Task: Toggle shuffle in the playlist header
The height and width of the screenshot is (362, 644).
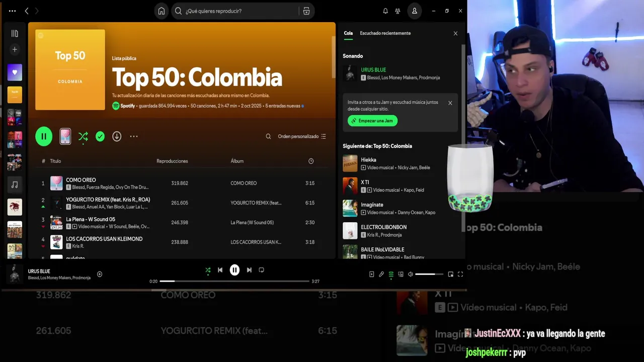Action: coord(83,136)
